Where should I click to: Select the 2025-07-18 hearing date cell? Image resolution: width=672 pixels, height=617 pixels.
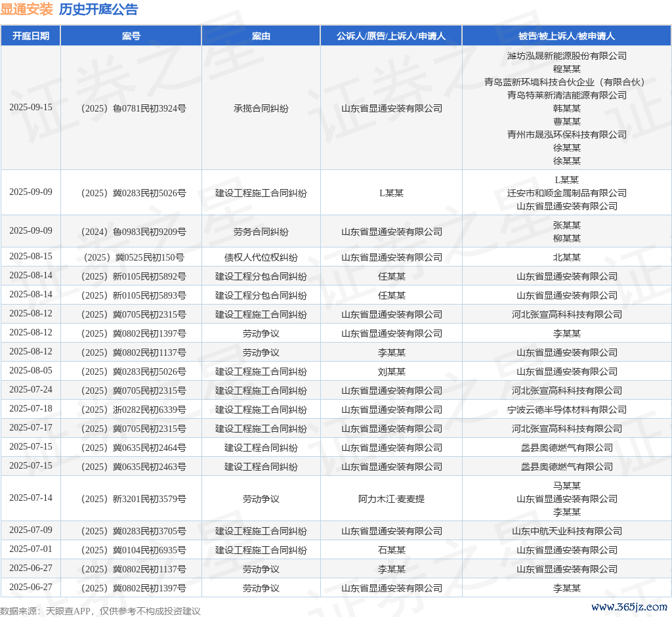30,409
